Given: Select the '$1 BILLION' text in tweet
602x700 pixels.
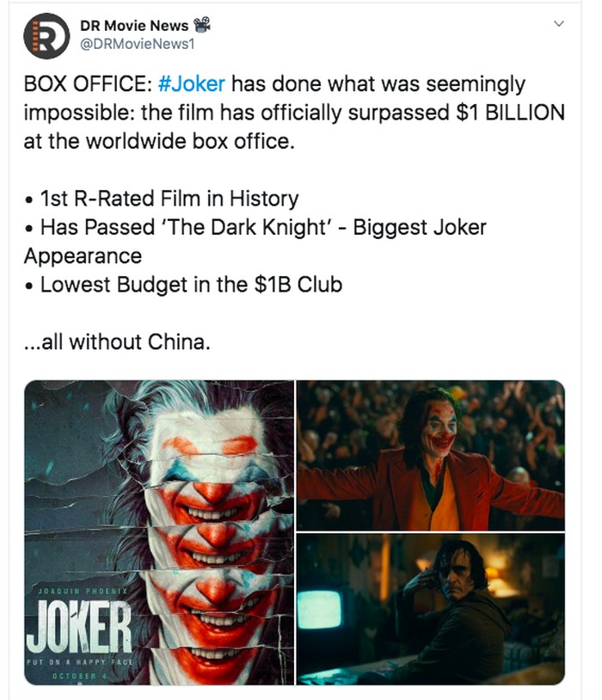Looking at the screenshot, I should click(x=511, y=113).
